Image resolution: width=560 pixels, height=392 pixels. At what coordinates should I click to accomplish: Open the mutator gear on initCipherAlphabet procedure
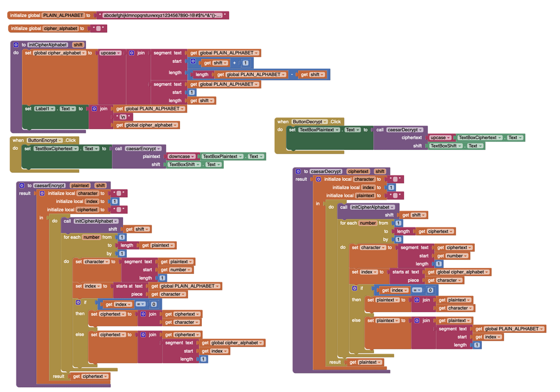16,45
